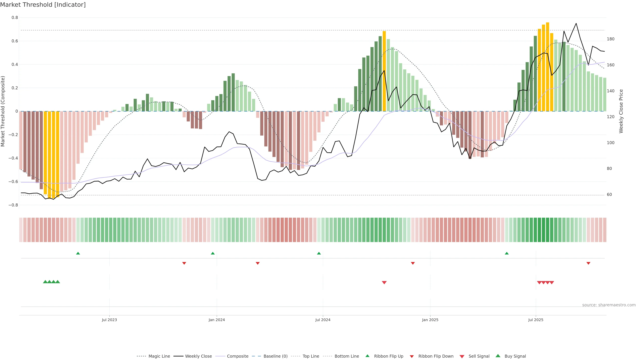
Task: Click the Buy Signal legend icon
Action: click(x=498, y=356)
